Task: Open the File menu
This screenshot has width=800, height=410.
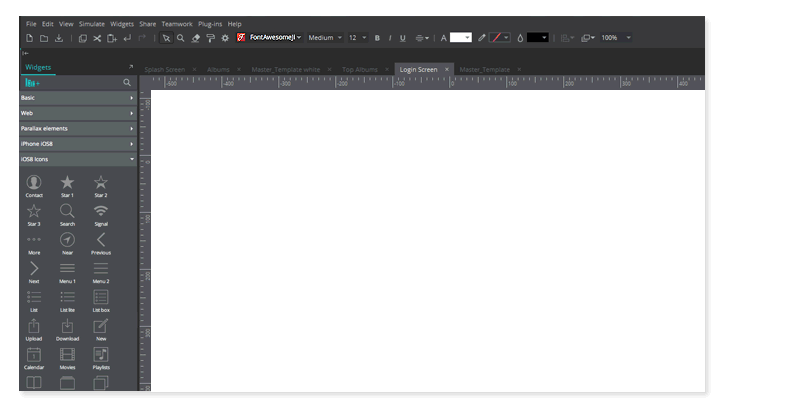Action: pyautogui.click(x=31, y=24)
